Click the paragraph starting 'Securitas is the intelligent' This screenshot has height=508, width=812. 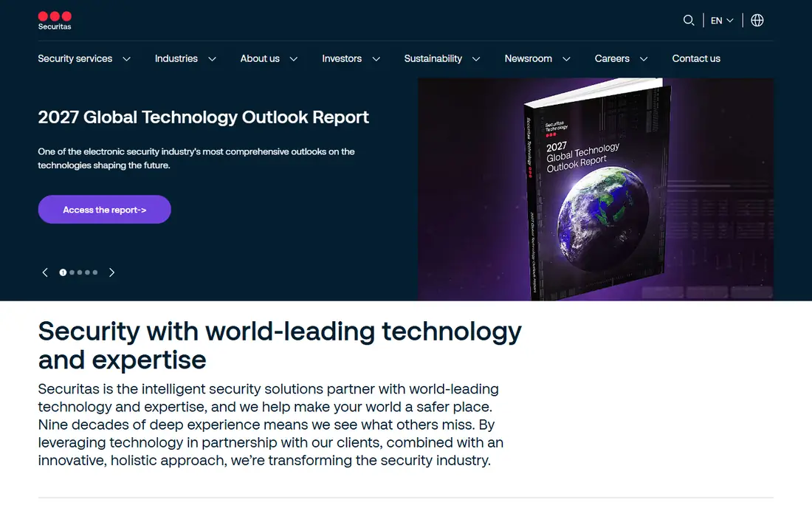(271, 425)
